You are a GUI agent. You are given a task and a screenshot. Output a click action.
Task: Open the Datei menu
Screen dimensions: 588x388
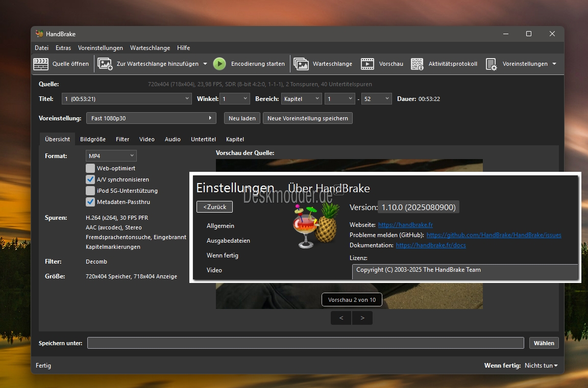42,48
